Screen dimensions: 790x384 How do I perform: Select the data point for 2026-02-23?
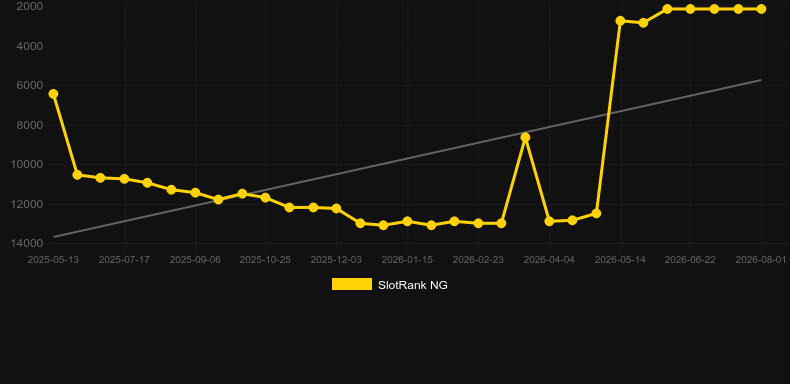click(x=478, y=223)
